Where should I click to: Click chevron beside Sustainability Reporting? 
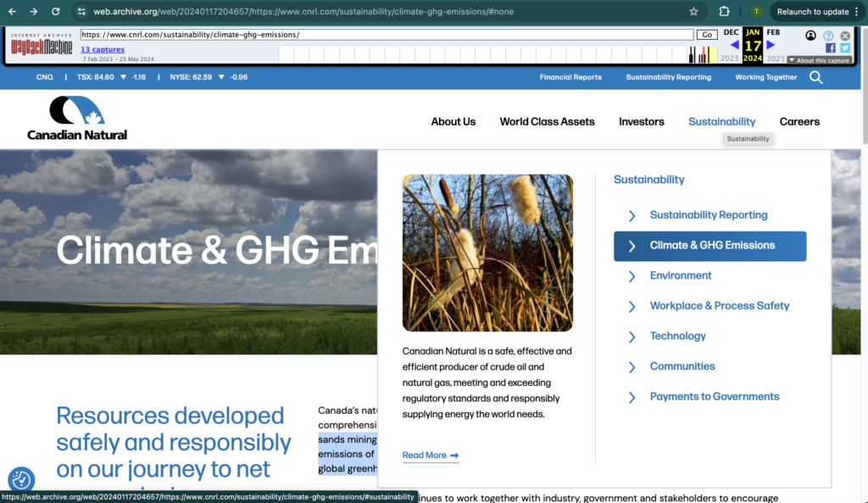pos(632,215)
